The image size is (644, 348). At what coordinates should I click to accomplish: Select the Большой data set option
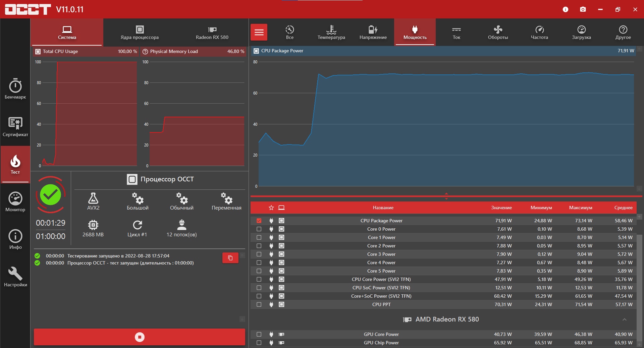138,201
